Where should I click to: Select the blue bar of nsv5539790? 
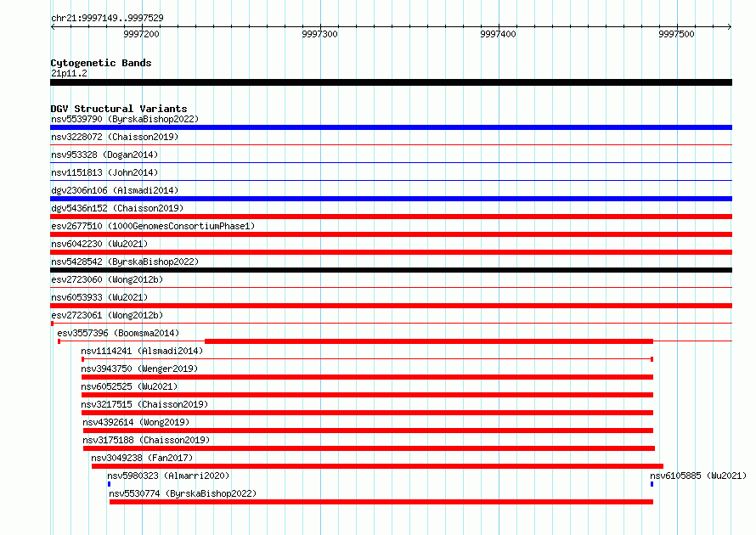tap(391, 127)
